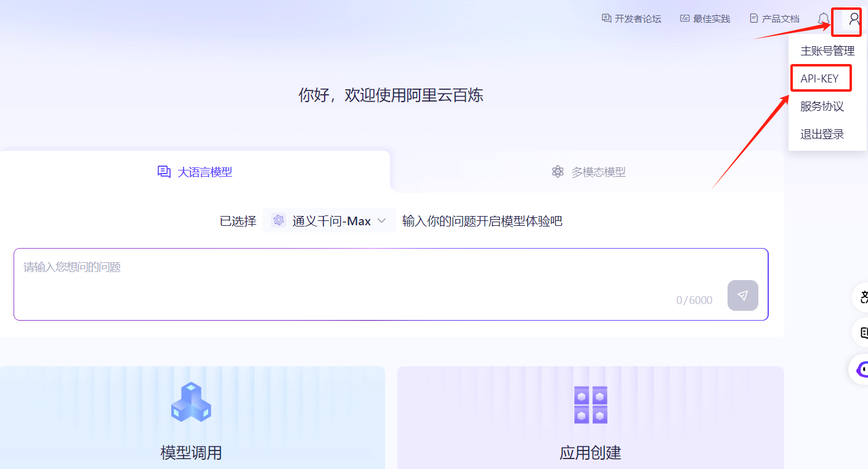Open the 开发者论坛 link
The width and height of the screenshot is (868, 469).
(x=631, y=18)
